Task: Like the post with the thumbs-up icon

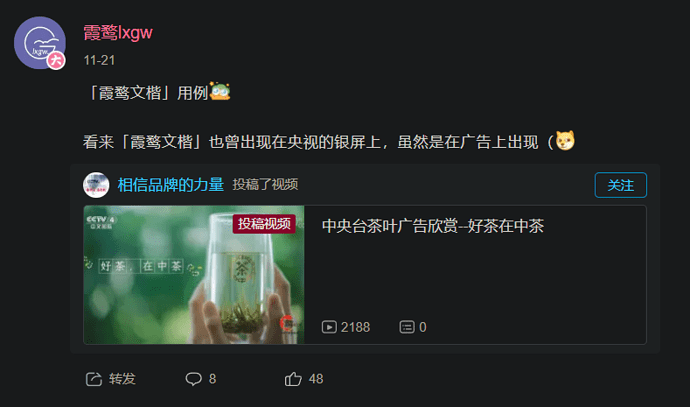Action: pos(293,379)
